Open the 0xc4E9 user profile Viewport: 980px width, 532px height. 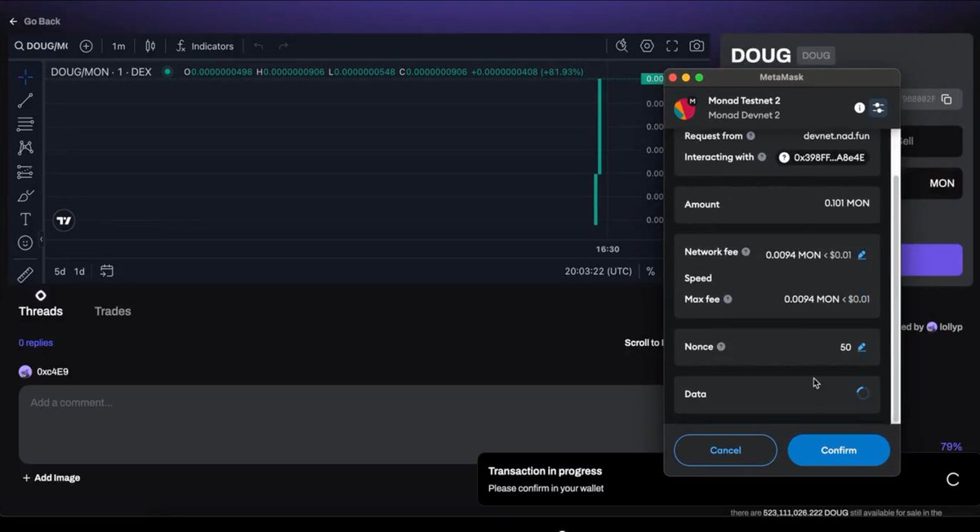pos(44,371)
